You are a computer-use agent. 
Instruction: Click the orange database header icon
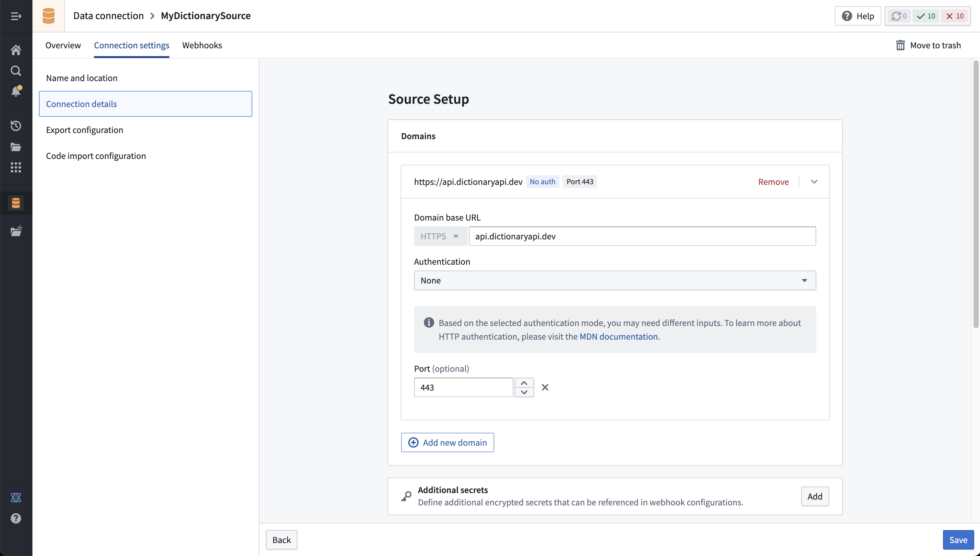tap(49, 16)
